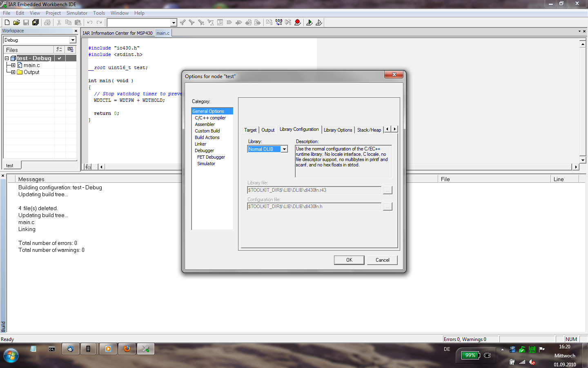
Task: Open the Project menu
Action: 53,13
